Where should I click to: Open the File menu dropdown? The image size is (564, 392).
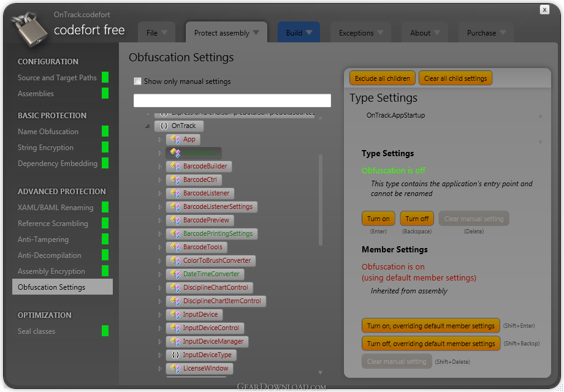click(157, 32)
